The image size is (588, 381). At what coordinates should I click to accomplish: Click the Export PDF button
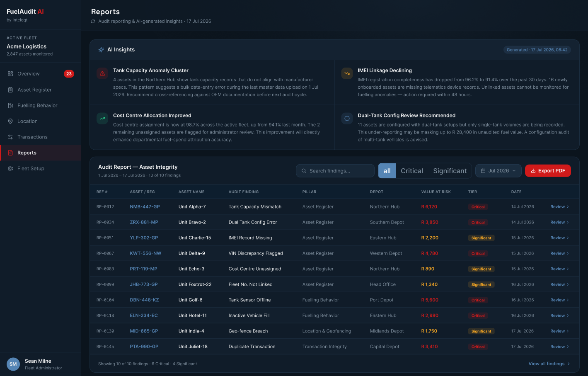click(548, 171)
